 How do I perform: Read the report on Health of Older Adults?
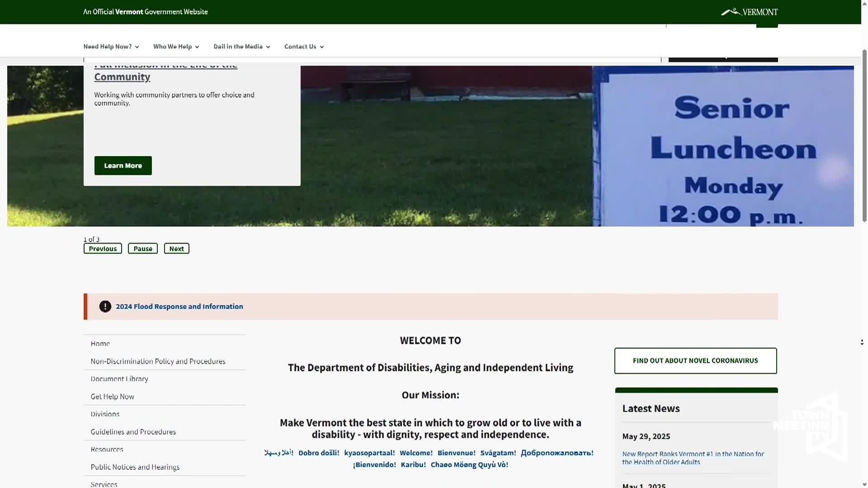point(693,458)
